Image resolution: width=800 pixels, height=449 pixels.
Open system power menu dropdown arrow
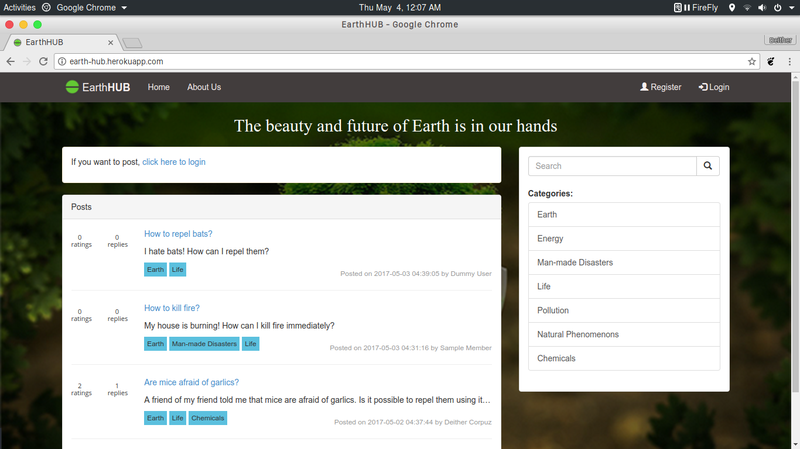790,7
